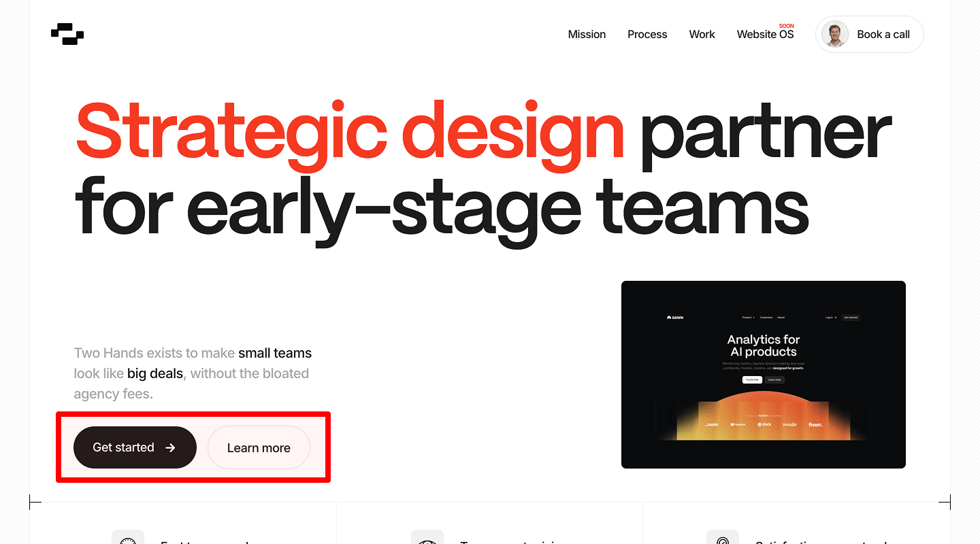Click the partially visible icon at bottom left
The image size is (980, 544).
pyautogui.click(x=128, y=538)
